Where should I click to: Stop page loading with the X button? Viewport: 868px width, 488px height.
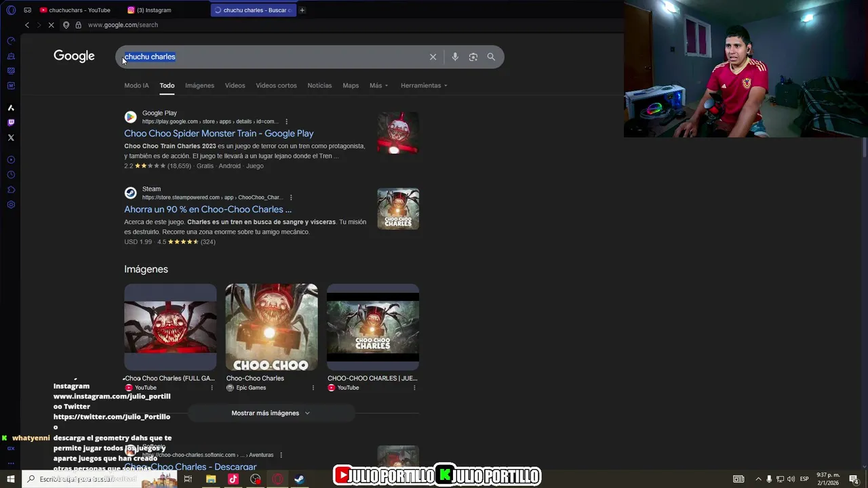tap(51, 25)
